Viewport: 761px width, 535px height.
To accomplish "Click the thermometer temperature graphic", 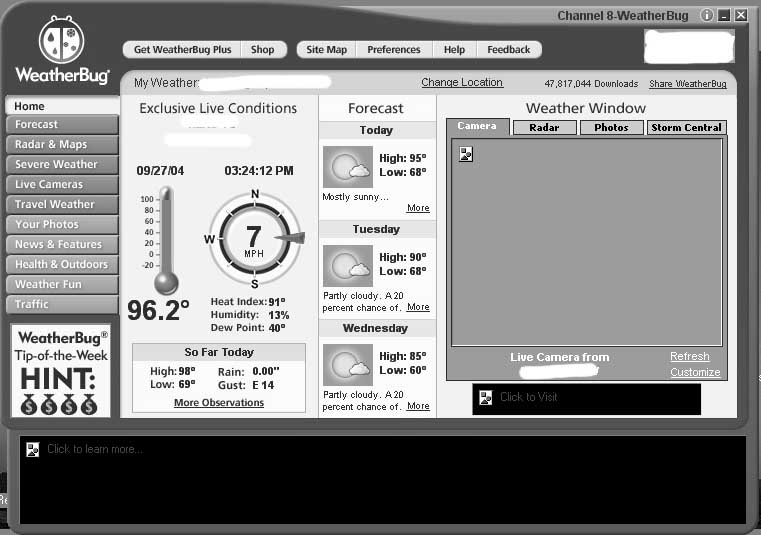I will (165, 240).
